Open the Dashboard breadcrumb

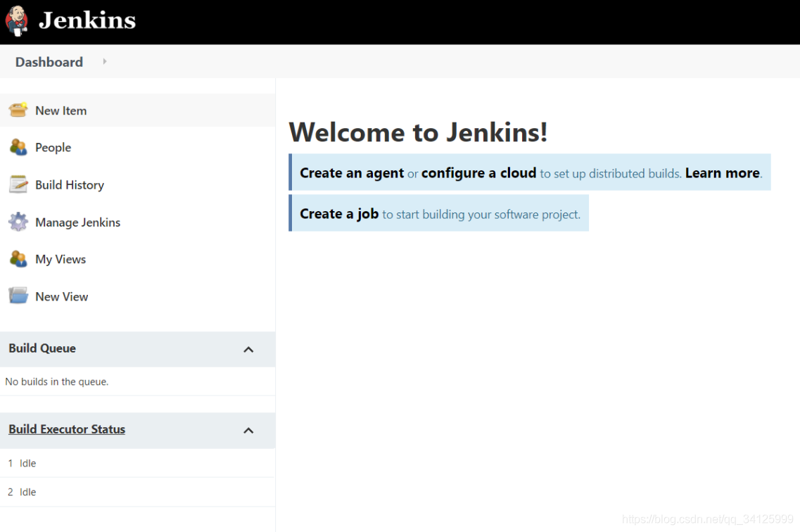(49, 62)
